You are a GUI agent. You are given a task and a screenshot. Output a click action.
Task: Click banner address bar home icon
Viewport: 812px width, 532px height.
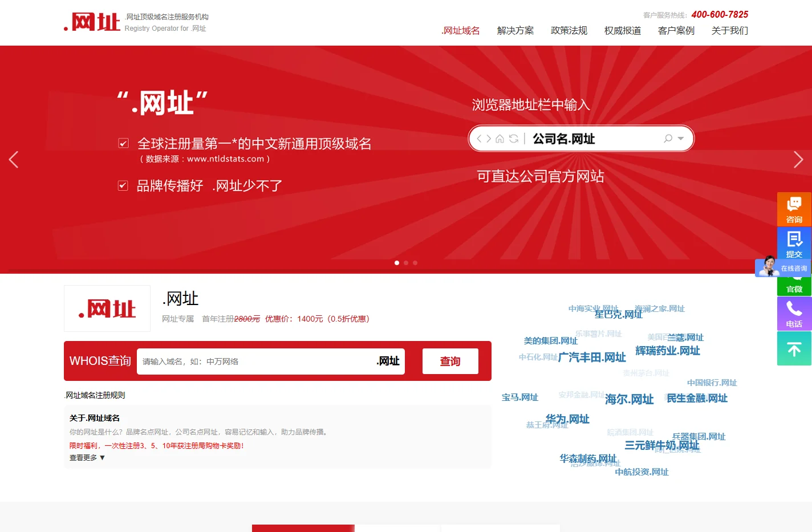pyautogui.click(x=500, y=139)
